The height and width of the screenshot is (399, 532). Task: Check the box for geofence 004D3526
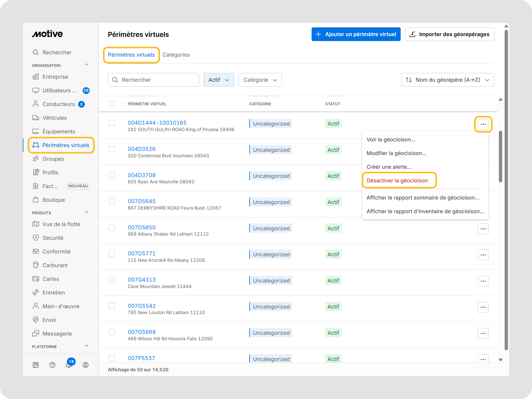[x=112, y=149]
